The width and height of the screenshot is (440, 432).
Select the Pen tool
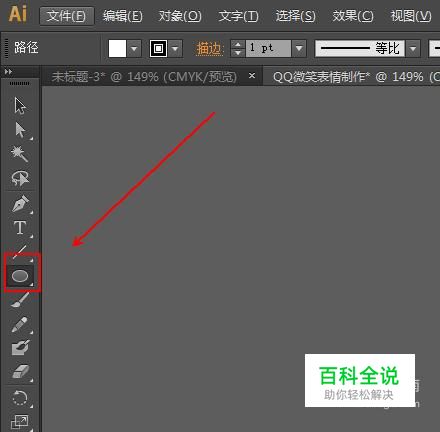tap(20, 203)
